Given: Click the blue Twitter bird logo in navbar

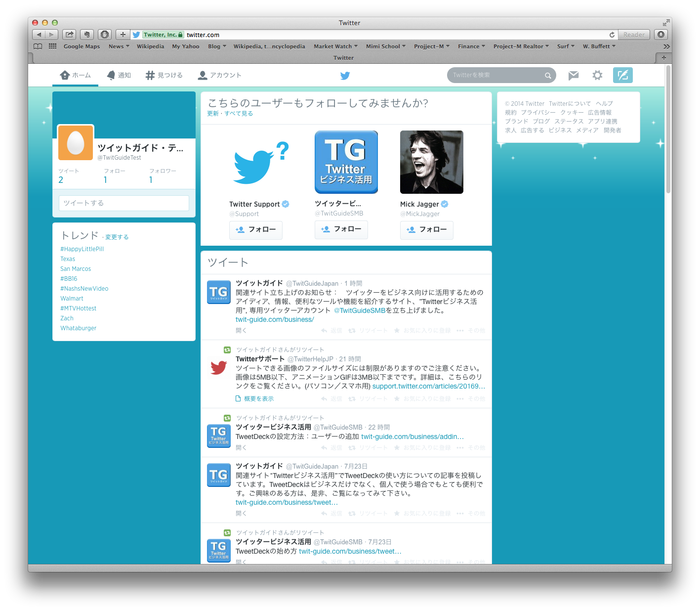Looking at the screenshot, I should 345,76.
